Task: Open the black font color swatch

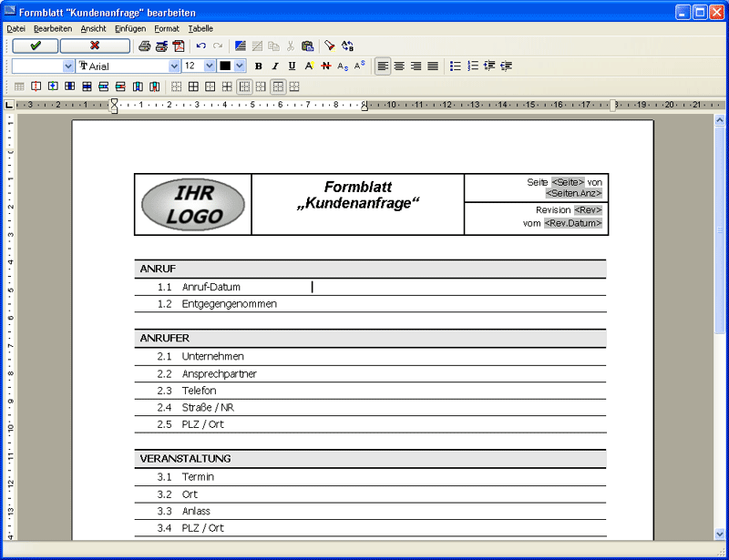Action: [225, 66]
